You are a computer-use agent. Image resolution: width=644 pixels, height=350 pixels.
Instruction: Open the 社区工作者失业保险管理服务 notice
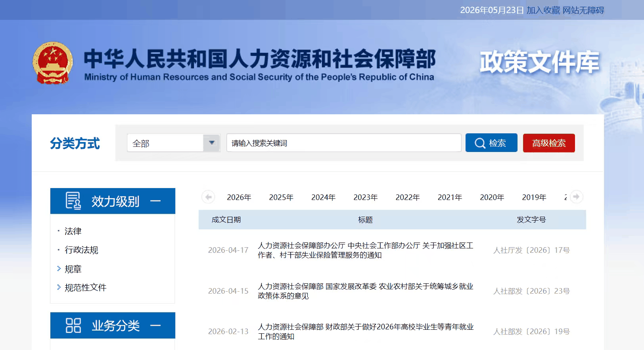click(x=366, y=250)
